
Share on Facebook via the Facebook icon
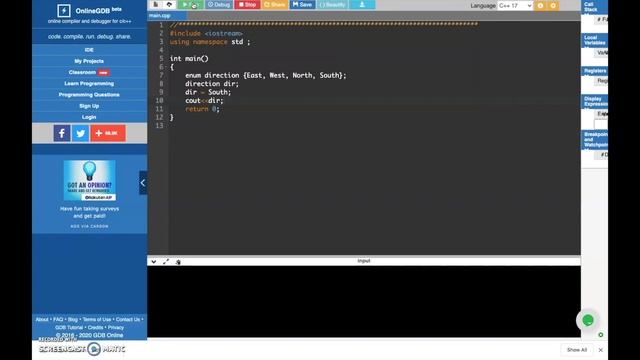(62, 133)
